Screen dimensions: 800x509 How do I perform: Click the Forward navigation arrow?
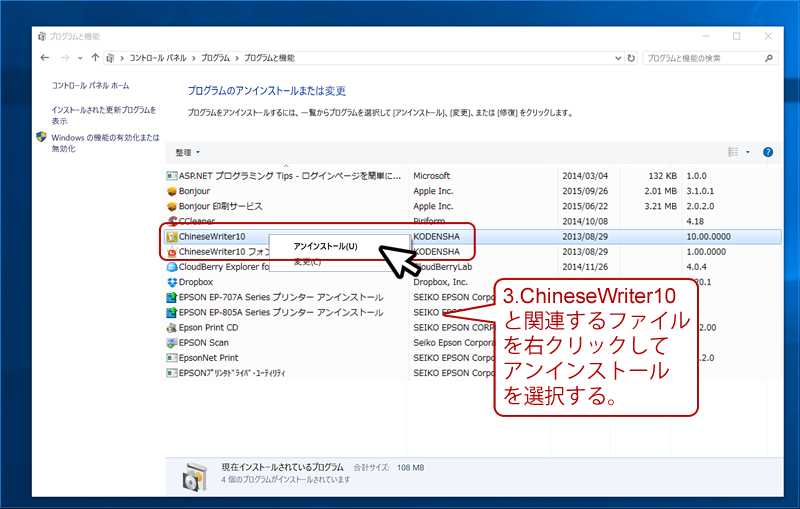tap(65, 58)
